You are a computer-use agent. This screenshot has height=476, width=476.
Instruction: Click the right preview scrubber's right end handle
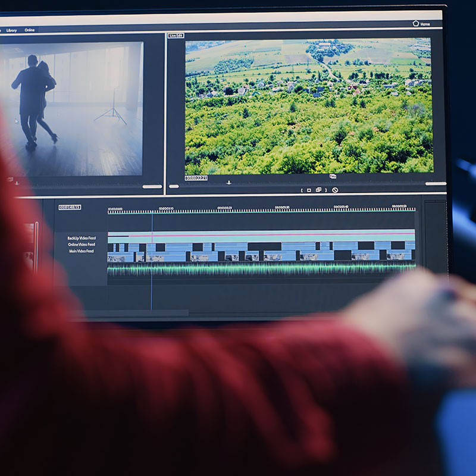click(x=436, y=184)
